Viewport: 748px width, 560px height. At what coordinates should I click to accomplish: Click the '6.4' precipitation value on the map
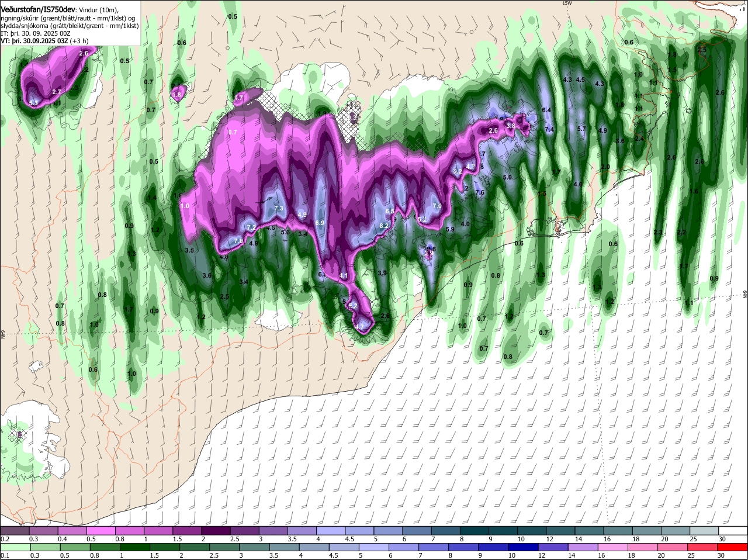click(547, 110)
